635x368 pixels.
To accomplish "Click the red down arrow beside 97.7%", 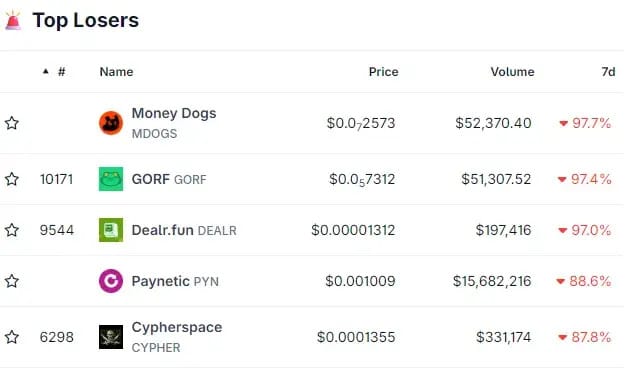I will click(x=564, y=123).
